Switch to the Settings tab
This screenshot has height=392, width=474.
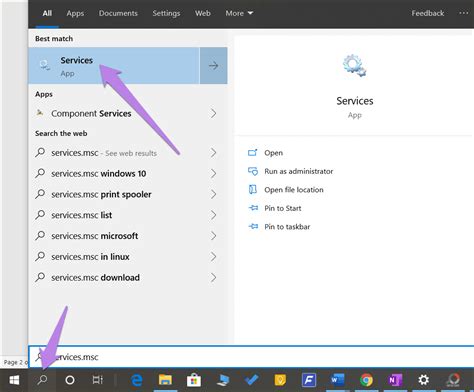tap(166, 13)
